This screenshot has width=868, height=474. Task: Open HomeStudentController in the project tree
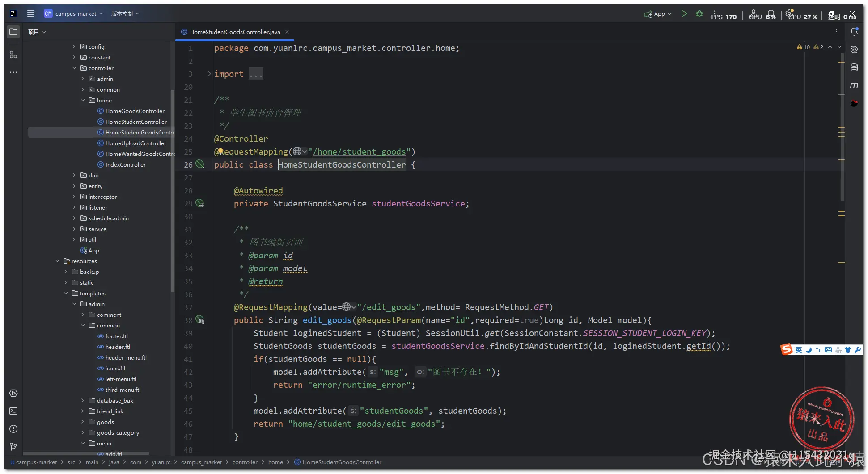(x=136, y=122)
